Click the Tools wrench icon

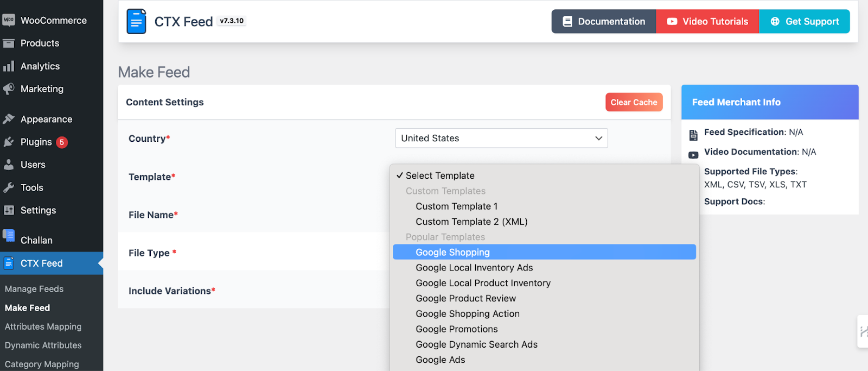pyautogui.click(x=9, y=187)
